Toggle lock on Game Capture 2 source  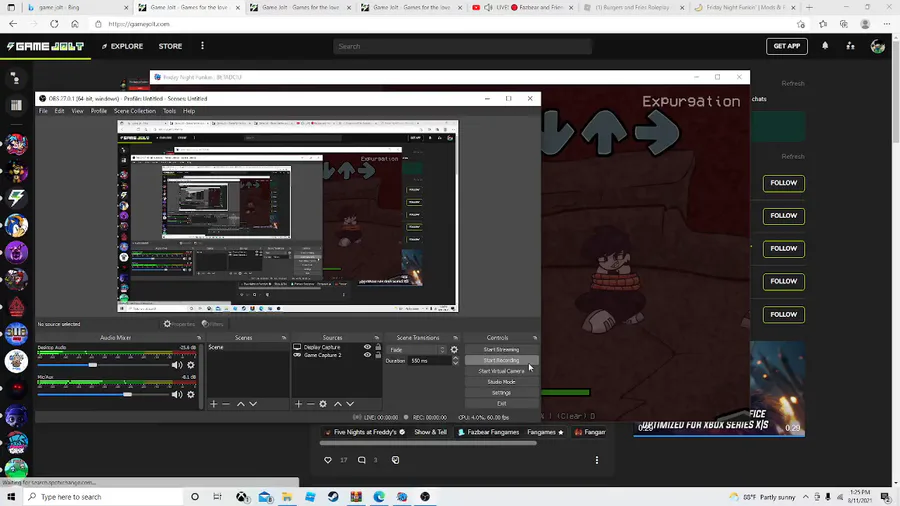tap(378, 355)
